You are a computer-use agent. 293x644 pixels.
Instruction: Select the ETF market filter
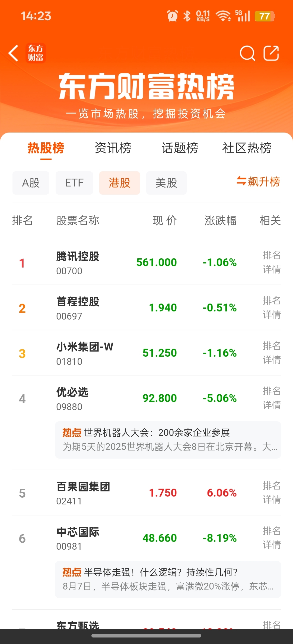[74, 183]
